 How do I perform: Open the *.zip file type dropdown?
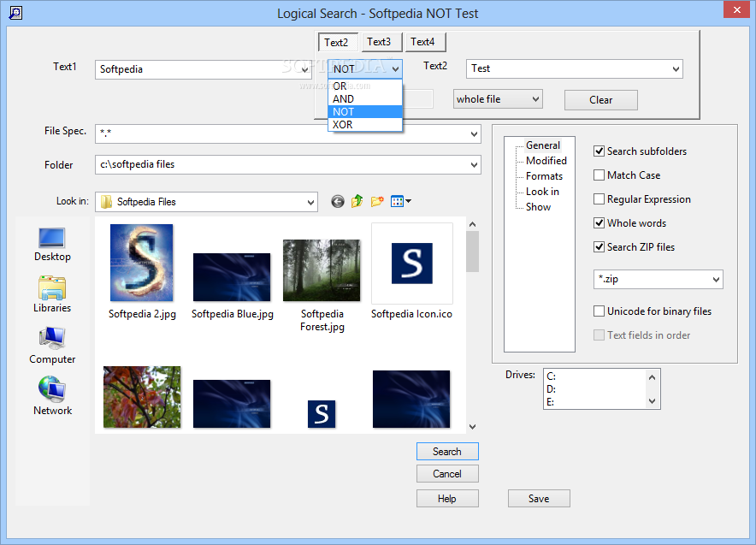pyautogui.click(x=716, y=279)
